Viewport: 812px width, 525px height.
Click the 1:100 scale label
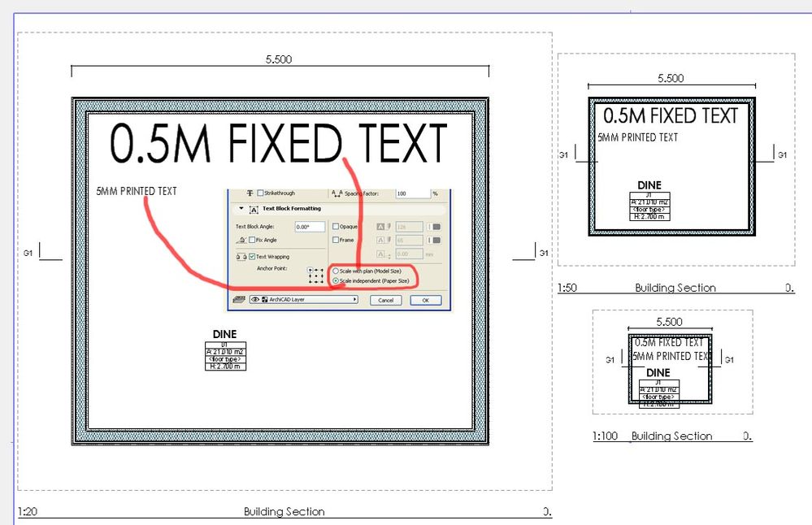pyautogui.click(x=606, y=436)
